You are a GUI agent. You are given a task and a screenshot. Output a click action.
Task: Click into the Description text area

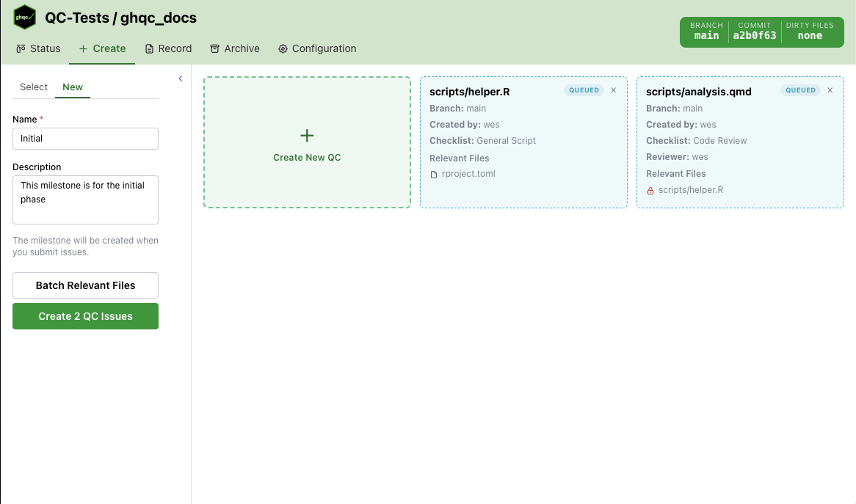click(85, 200)
